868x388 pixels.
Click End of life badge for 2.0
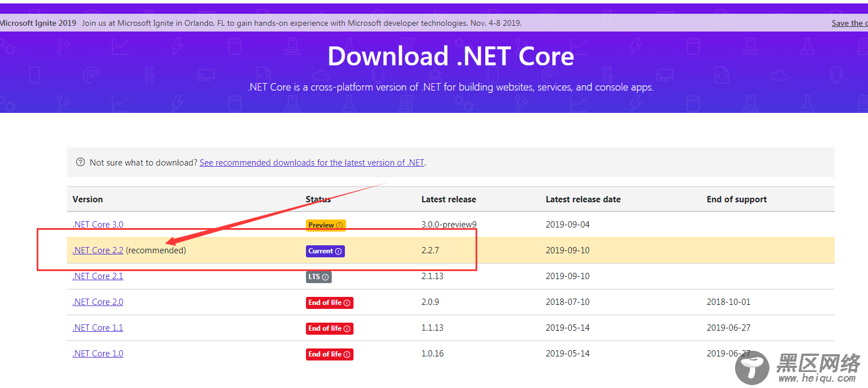(329, 303)
